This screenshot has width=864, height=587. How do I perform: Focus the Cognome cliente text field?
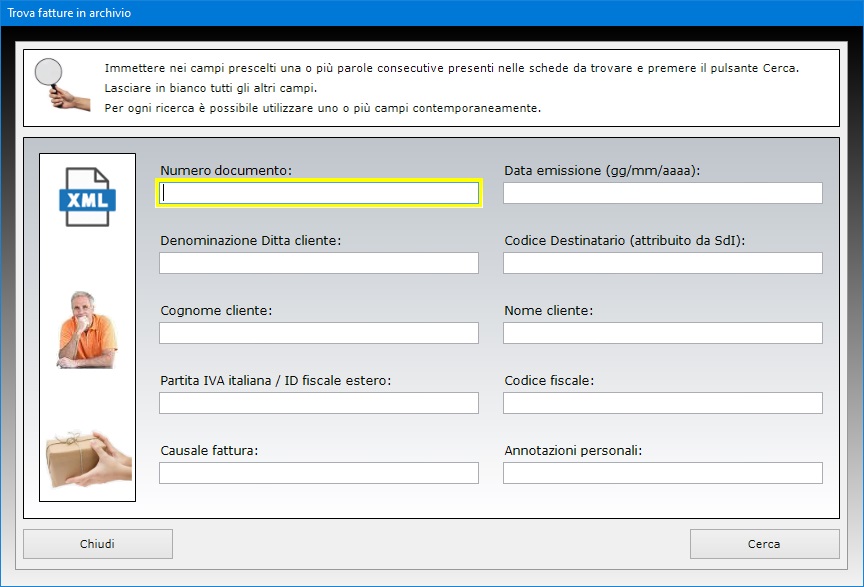(x=319, y=333)
